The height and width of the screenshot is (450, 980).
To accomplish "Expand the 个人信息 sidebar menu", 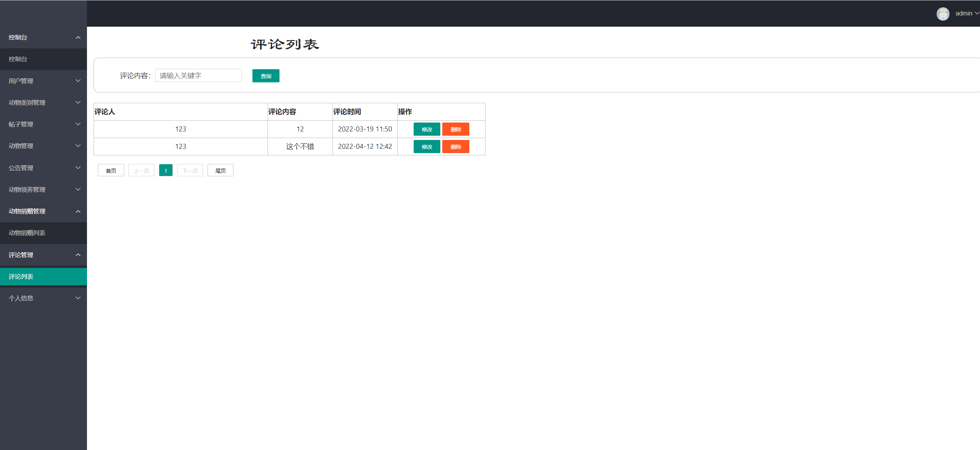I will pyautogui.click(x=43, y=298).
